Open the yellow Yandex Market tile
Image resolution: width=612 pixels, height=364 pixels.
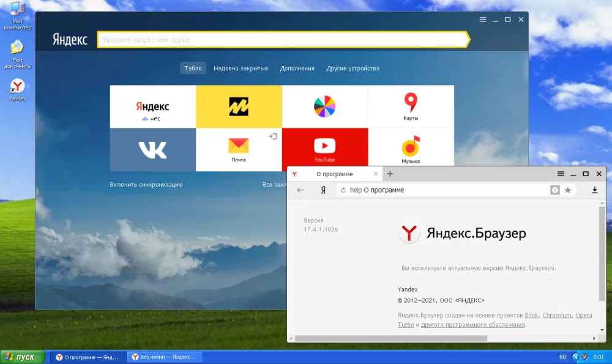point(239,106)
